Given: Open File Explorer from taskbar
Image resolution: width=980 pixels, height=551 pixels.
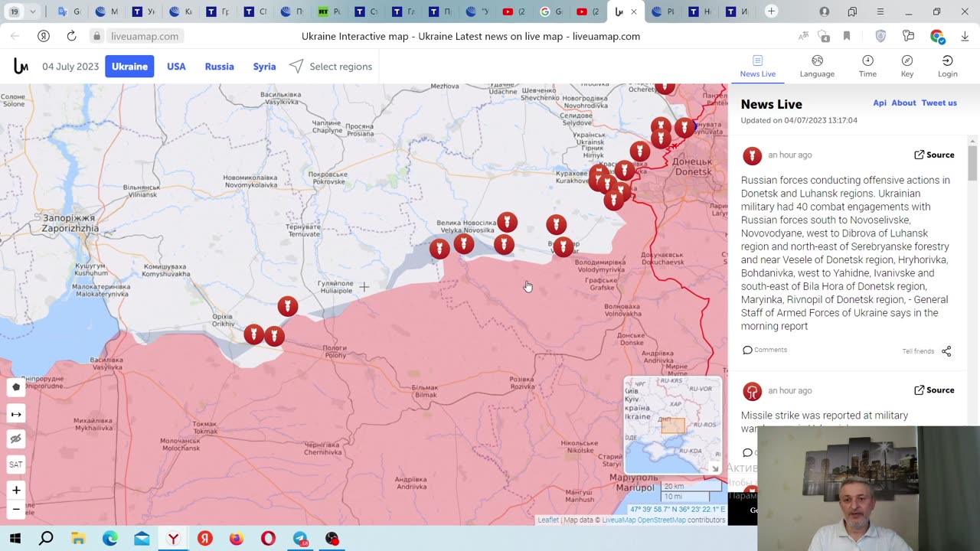Looking at the screenshot, I should [x=78, y=539].
